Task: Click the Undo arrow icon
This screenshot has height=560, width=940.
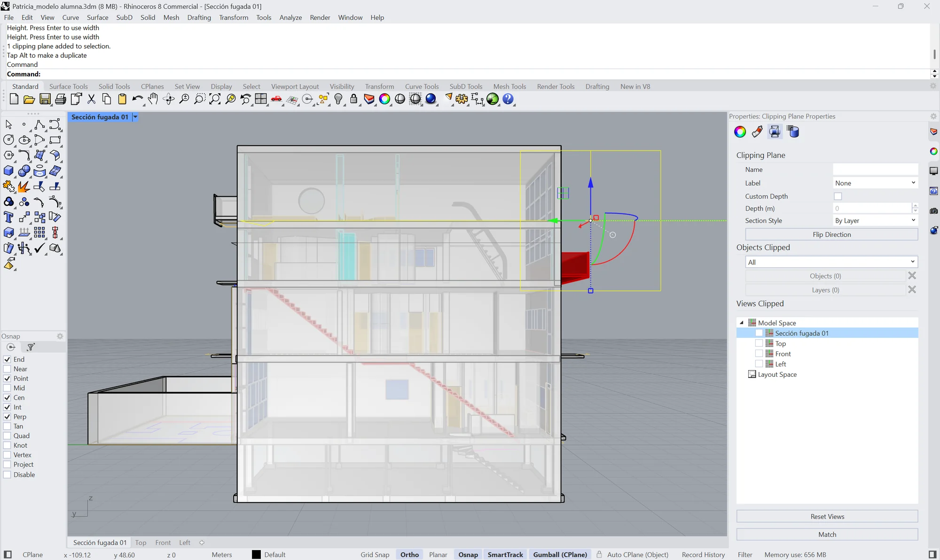Action: 137,99
